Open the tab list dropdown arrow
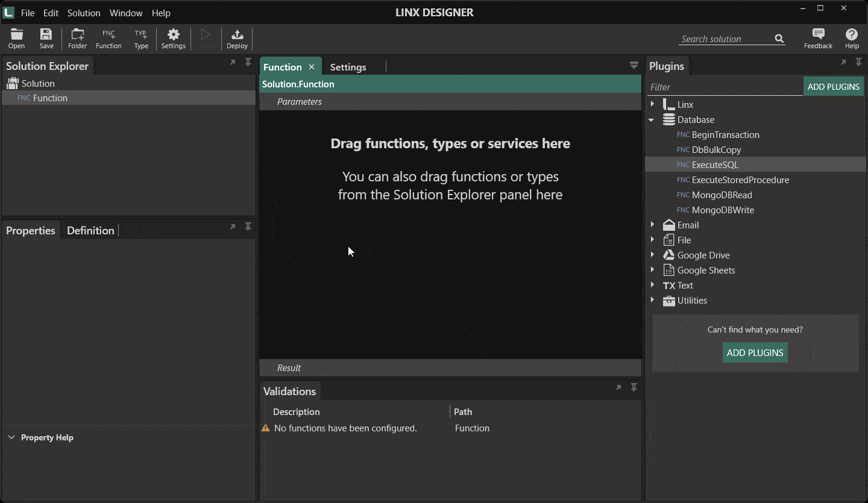Image resolution: width=868 pixels, height=503 pixels. (x=634, y=65)
